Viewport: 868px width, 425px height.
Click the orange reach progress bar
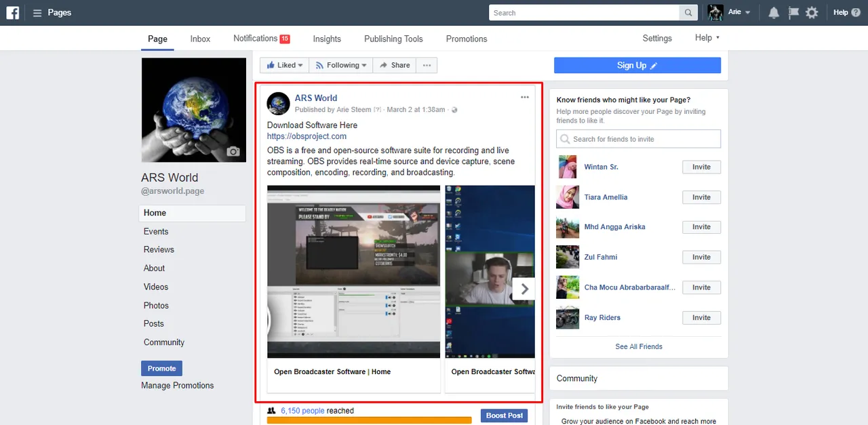[370, 420]
